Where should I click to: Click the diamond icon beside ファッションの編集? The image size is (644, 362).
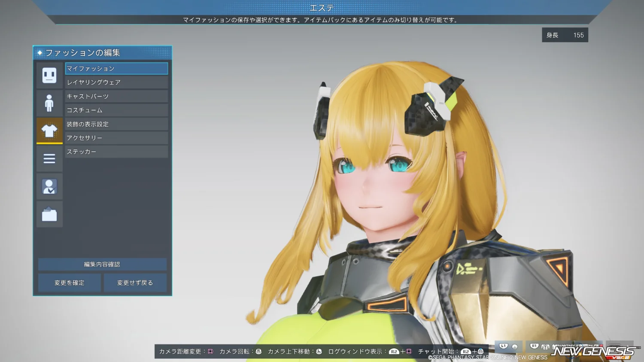[39, 52]
